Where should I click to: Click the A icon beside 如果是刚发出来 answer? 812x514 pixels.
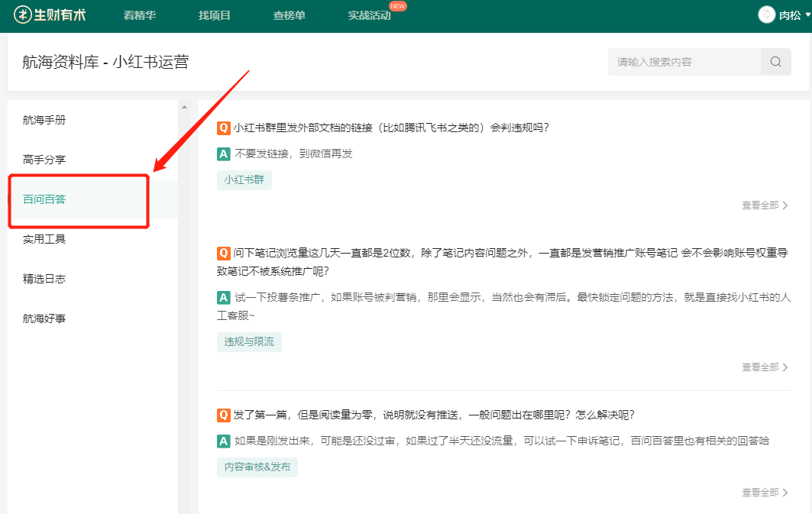click(x=223, y=441)
